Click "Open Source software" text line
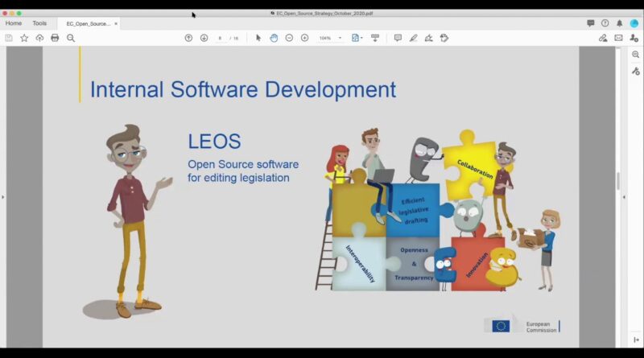Screen dimensions: 644x358 243,164
